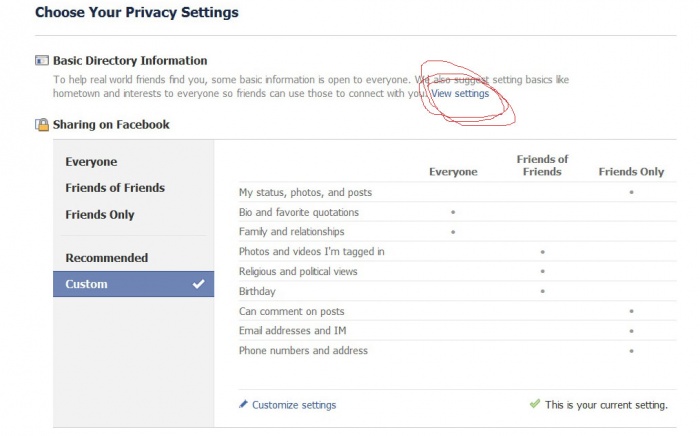Select the Everyone privacy preset
The width and height of the screenshot is (700, 436).
coord(91,162)
